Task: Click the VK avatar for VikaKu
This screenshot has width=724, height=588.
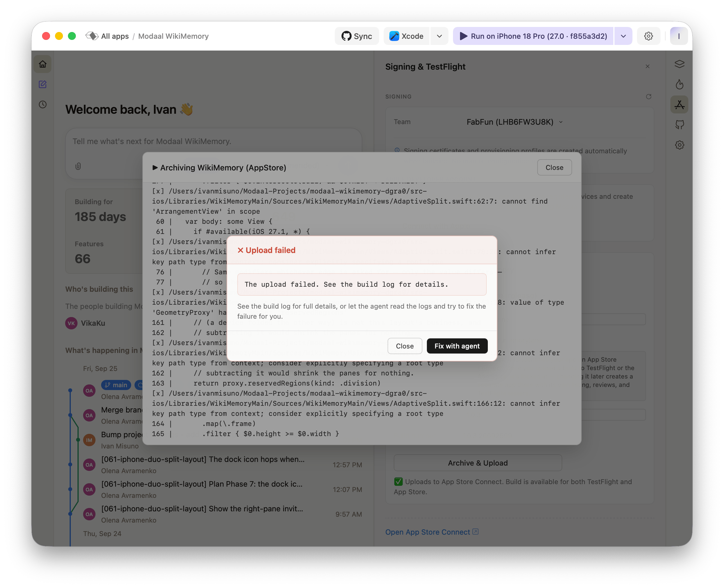Action: (x=71, y=323)
